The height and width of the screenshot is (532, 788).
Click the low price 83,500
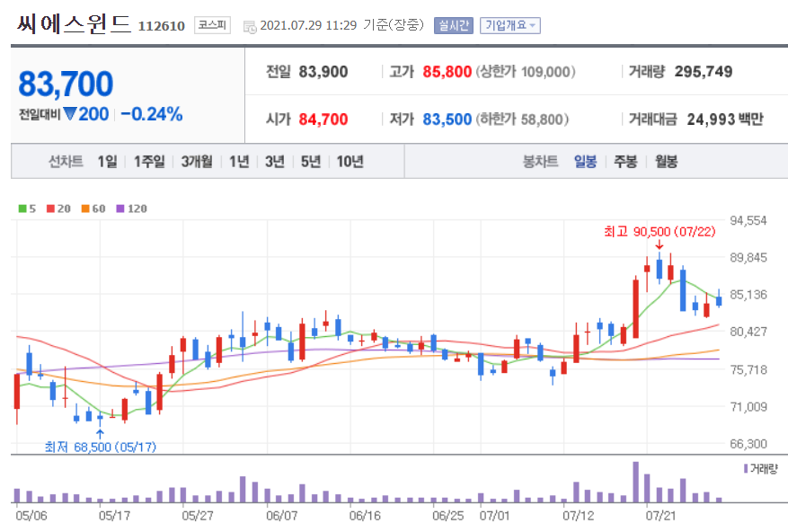coord(447,120)
